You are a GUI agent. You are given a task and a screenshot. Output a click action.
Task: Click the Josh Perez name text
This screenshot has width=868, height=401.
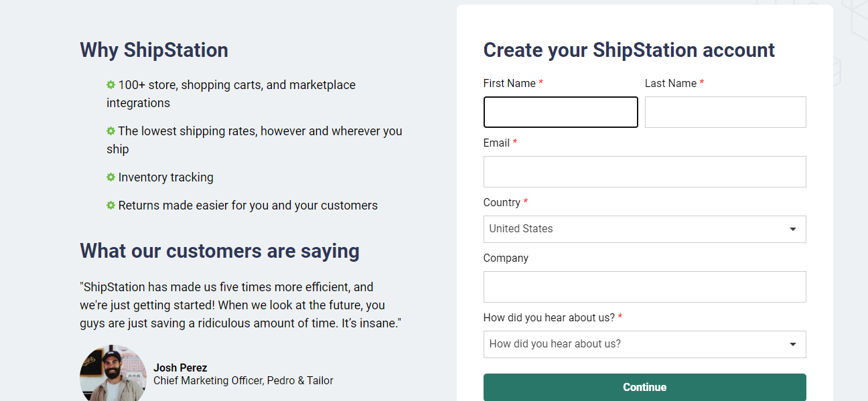click(180, 368)
